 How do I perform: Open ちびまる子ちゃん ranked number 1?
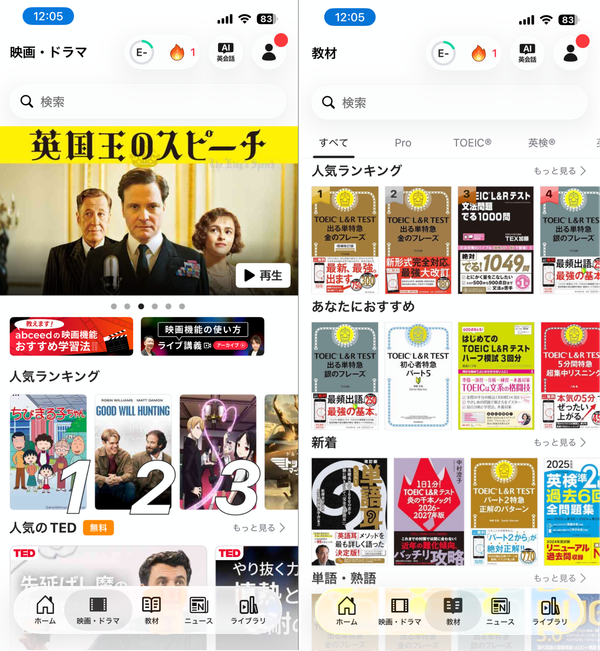tap(49, 452)
